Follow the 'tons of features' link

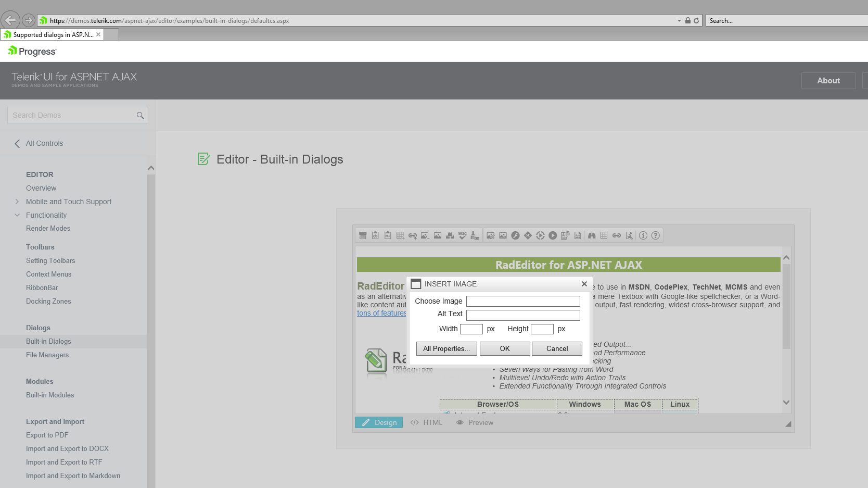(x=381, y=313)
